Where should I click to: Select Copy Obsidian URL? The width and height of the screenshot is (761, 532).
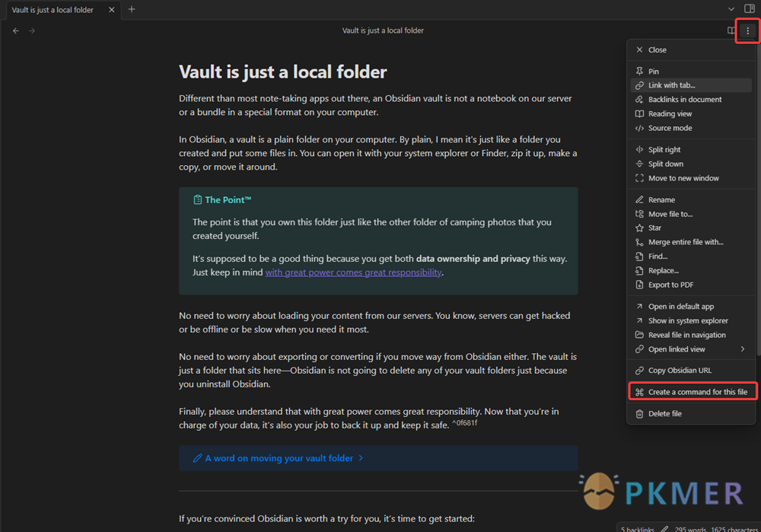click(691, 371)
